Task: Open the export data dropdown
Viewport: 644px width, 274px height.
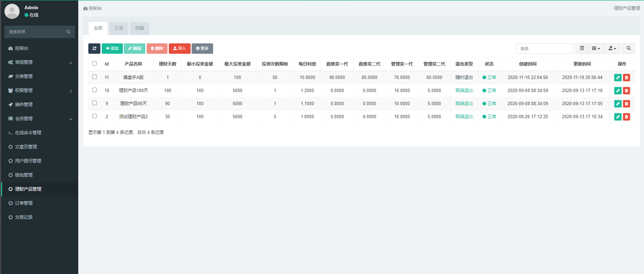Action: 612,48
